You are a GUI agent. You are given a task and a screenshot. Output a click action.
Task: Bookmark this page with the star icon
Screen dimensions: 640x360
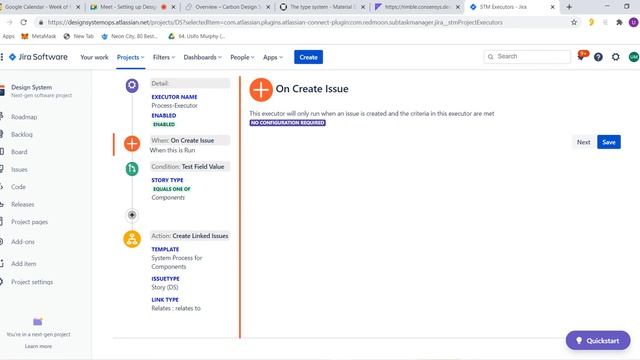574,22
